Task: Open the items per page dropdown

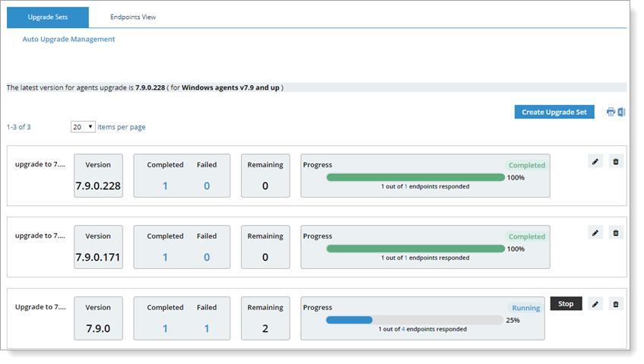Action: (x=83, y=127)
